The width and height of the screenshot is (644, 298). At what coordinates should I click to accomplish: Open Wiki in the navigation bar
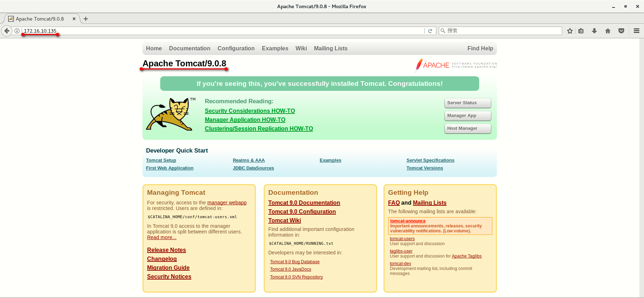point(301,49)
